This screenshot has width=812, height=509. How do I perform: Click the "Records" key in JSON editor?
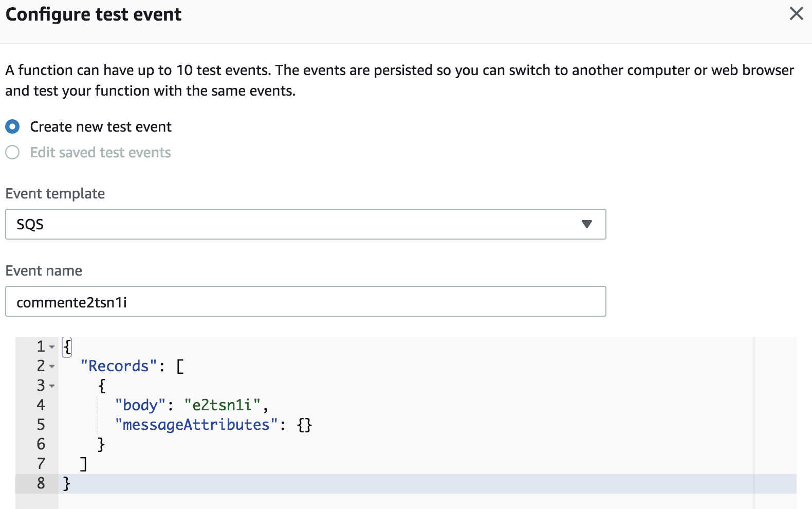point(119,366)
